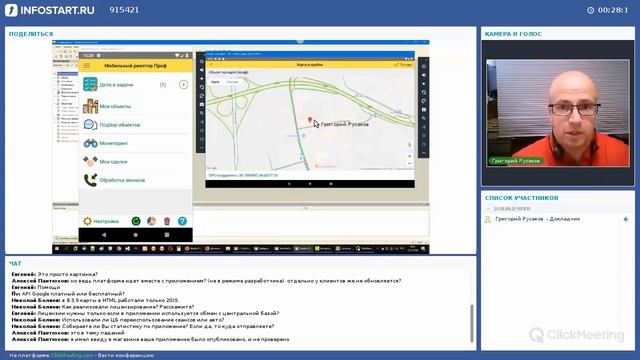The width and height of the screenshot is (640, 360).
Task: Click the Объект на карте Google label
Action: 229,72
